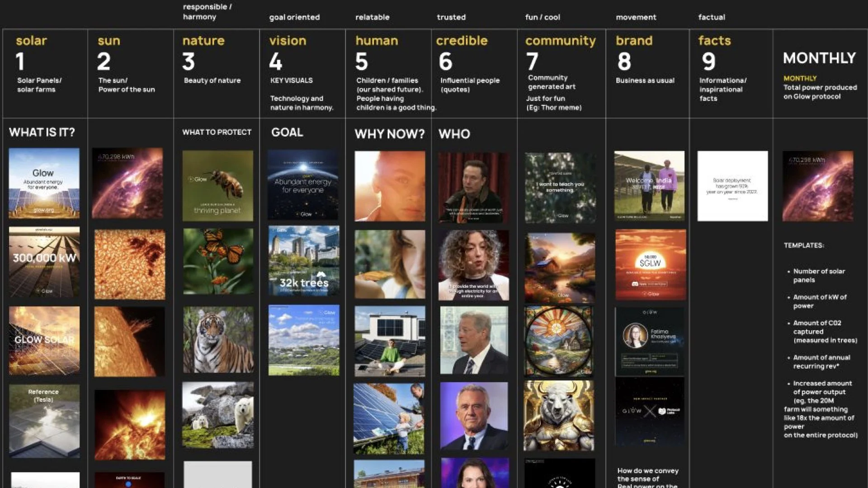Click the 32k trees city skyline image
868x488 pixels.
coord(303,261)
